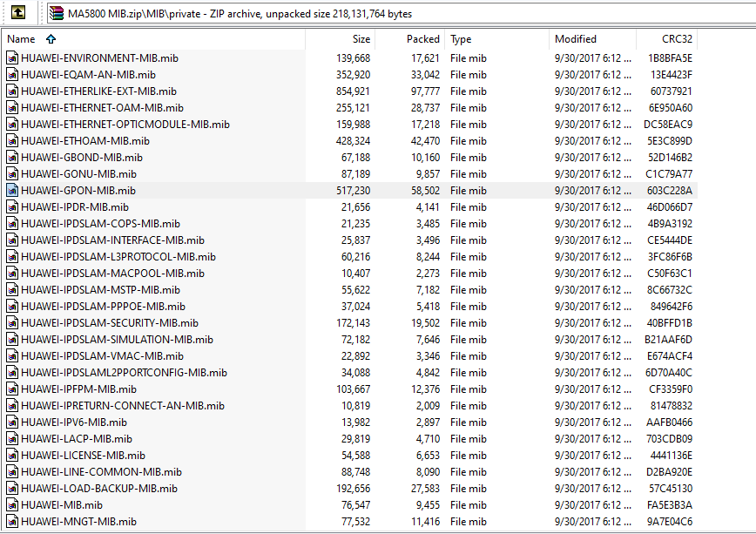
Task: Select the HUAWEI-IPDSLAM-PPPOE-MIB.mib file icon
Action: click(12, 307)
